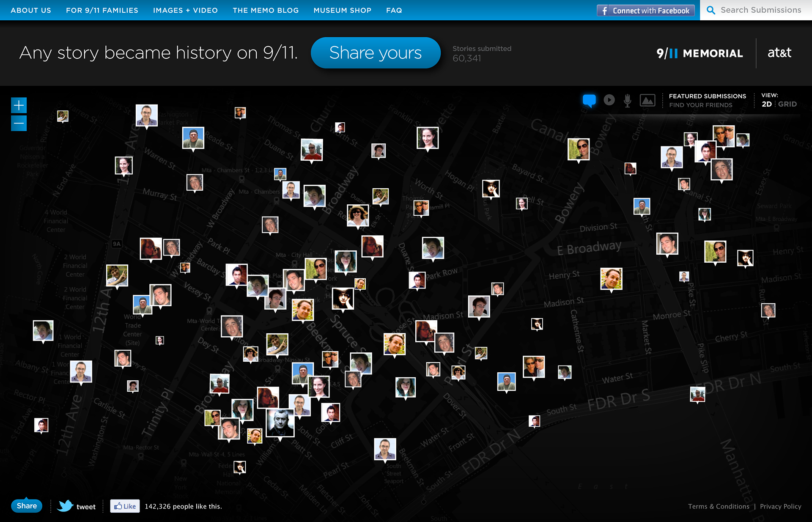
Task: Switch view to 2D
Action: (x=766, y=104)
